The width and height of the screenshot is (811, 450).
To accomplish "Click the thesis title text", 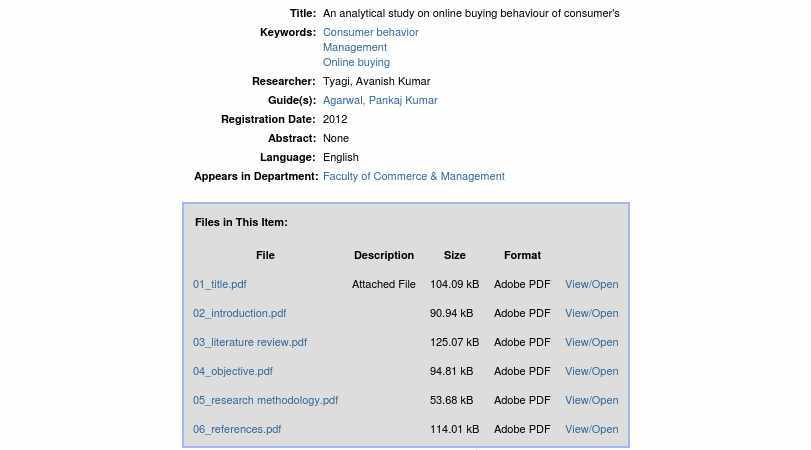I will 471,13.
